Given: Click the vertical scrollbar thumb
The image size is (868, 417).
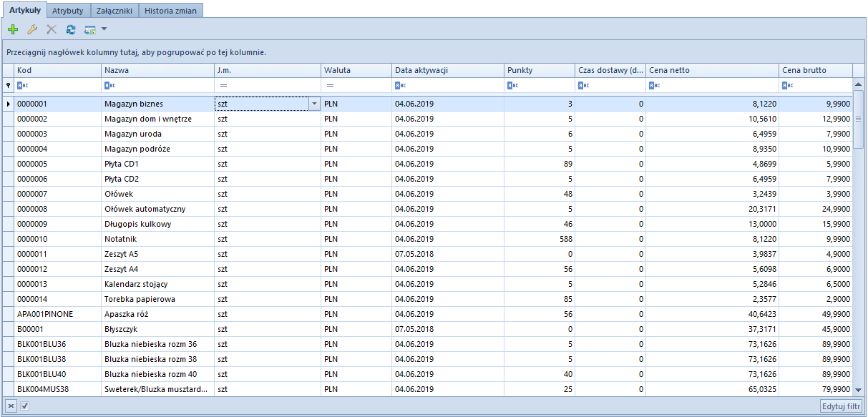Looking at the screenshot, I should (859, 119).
